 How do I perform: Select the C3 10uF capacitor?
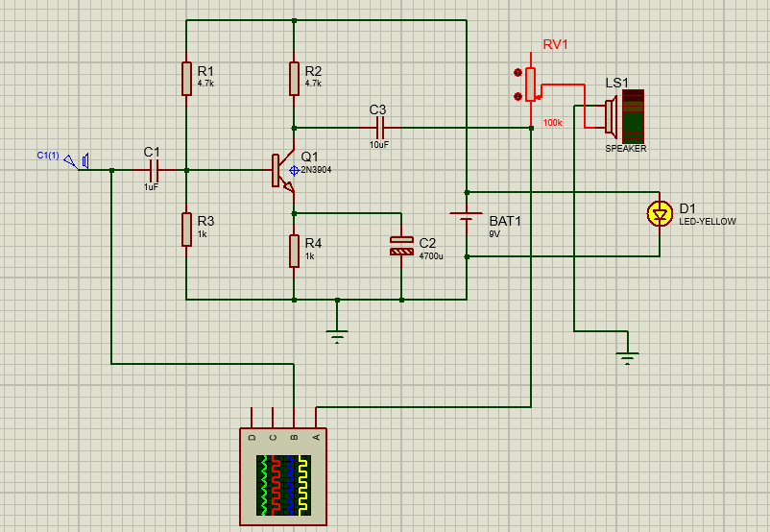click(x=379, y=128)
